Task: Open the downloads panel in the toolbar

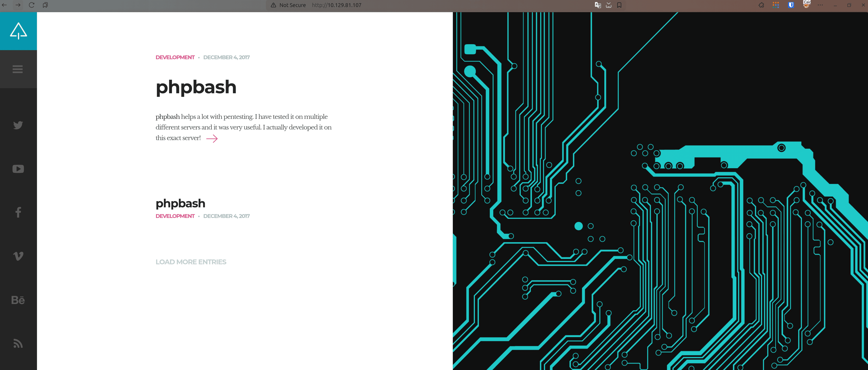Action: tap(609, 5)
